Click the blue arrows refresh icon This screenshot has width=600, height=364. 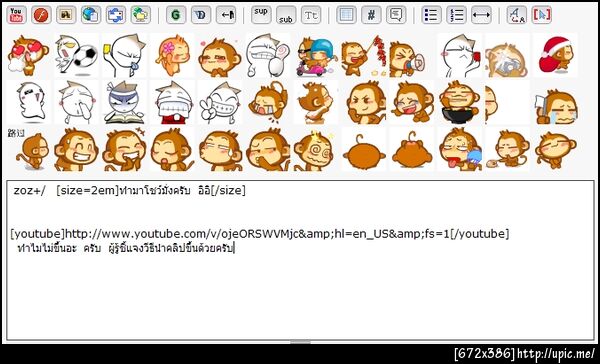116,15
